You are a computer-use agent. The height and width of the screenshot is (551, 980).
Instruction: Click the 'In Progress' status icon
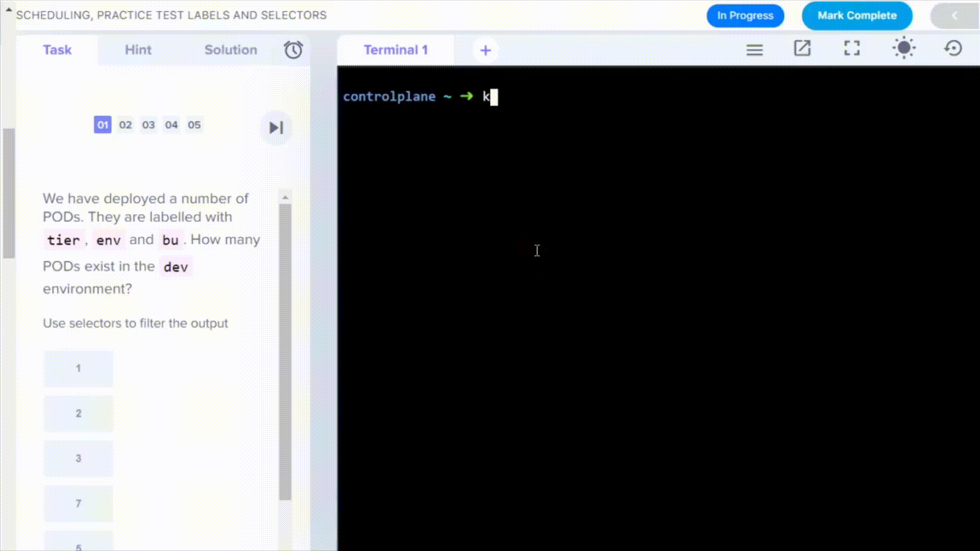click(x=745, y=15)
